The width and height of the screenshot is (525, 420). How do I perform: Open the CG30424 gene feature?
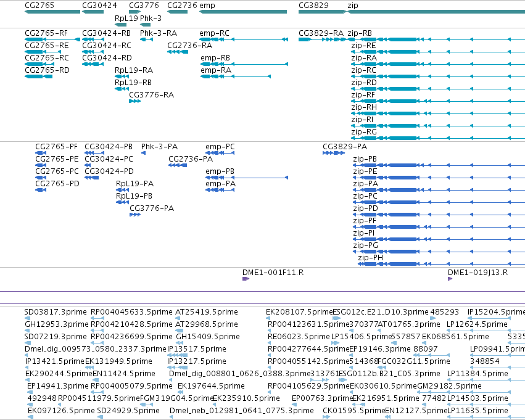93,12
